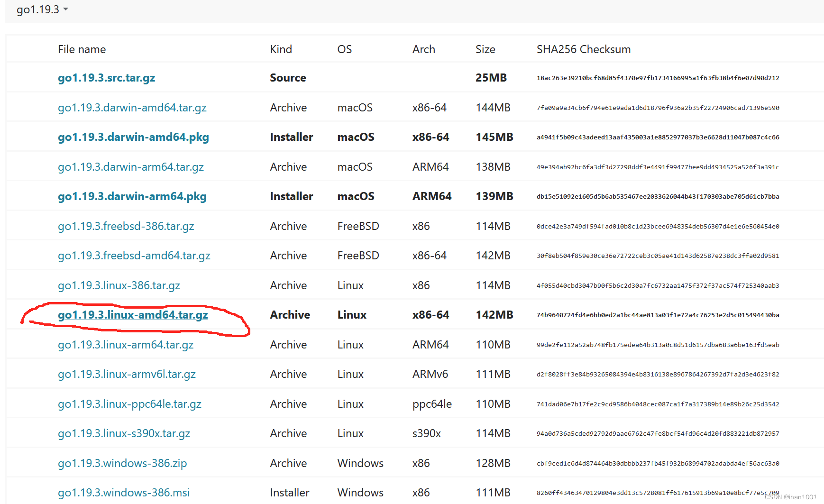The width and height of the screenshot is (824, 504).
Task: Click the 128MB size cell
Action: click(493, 463)
